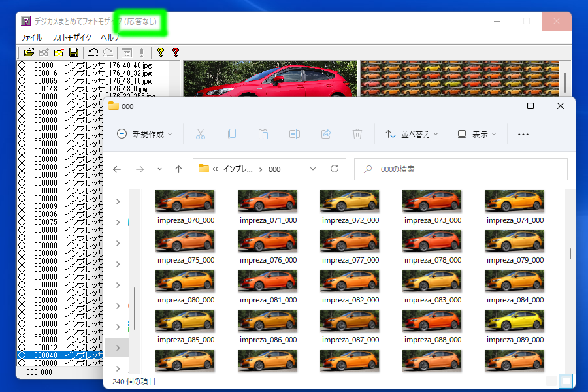Open the ファイル menu
This screenshot has height=392, width=588.
tap(31, 38)
